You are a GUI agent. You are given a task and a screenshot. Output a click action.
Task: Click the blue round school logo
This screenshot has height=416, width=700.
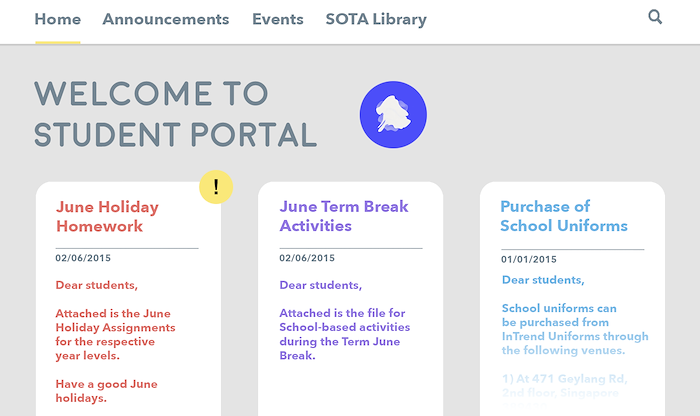(393, 115)
